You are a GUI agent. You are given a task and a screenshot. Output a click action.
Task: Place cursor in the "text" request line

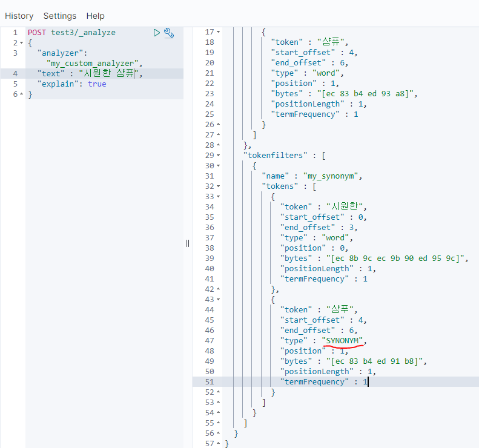(x=91, y=74)
